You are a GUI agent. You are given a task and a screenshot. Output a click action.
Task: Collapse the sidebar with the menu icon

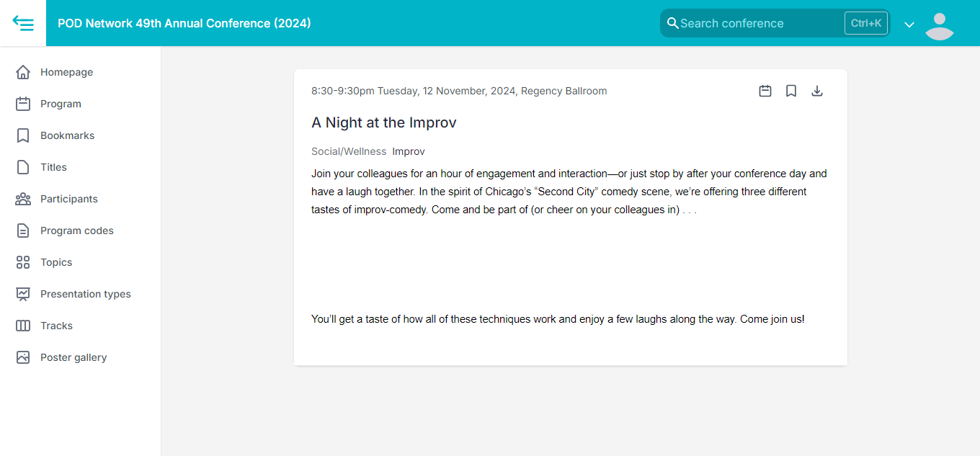(23, 23)
